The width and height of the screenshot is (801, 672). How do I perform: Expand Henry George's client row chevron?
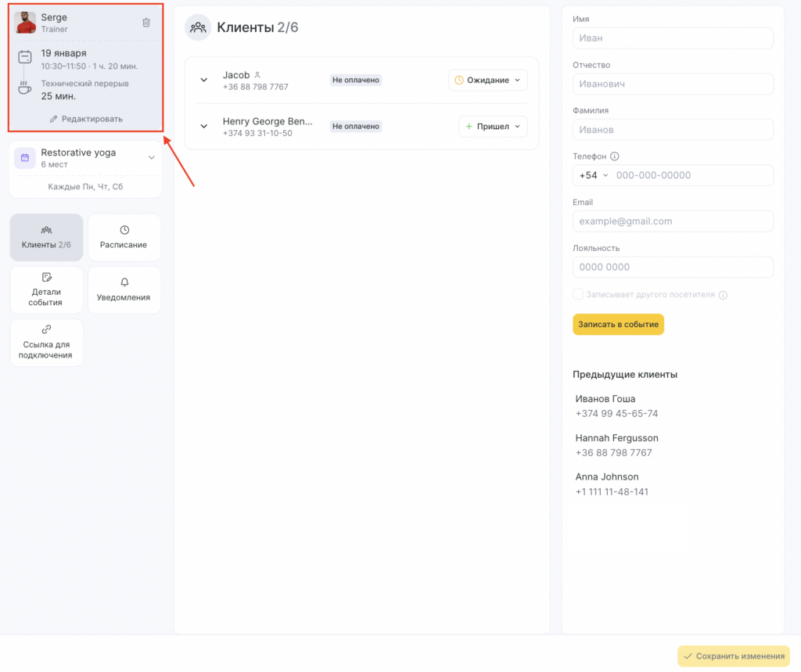pyautogui.click(x=204, y=126)
